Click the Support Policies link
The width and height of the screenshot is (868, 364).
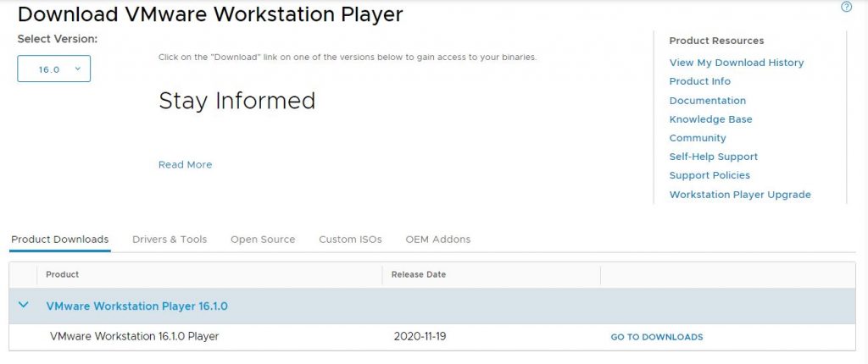(x=709, y=175)
